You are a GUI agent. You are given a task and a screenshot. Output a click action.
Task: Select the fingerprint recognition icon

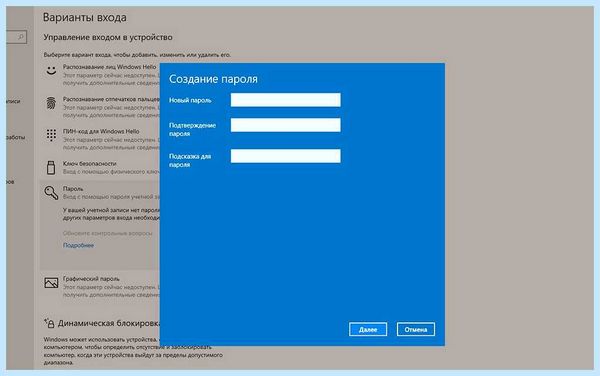click(x=51, y=103)
